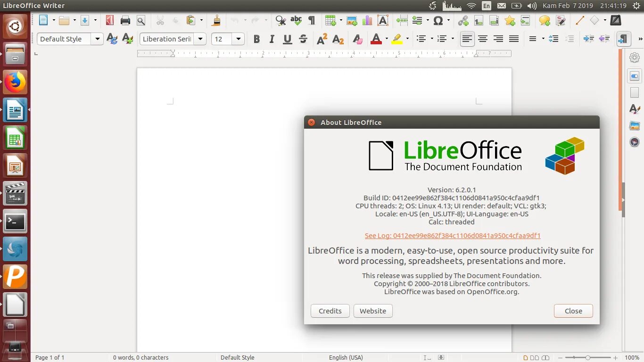Click the Increase Indent icon
Screen dimensions: 644x362
tap(589, 39)
